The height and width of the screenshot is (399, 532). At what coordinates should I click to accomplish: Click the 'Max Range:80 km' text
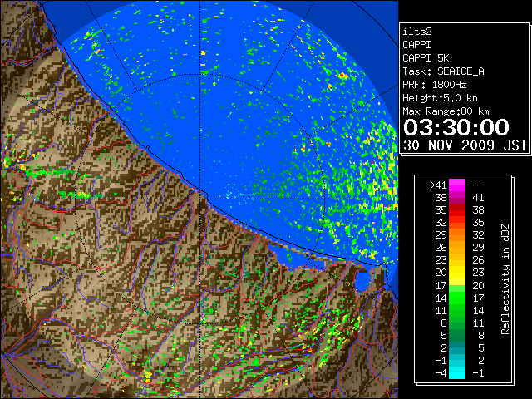(446, 111)
